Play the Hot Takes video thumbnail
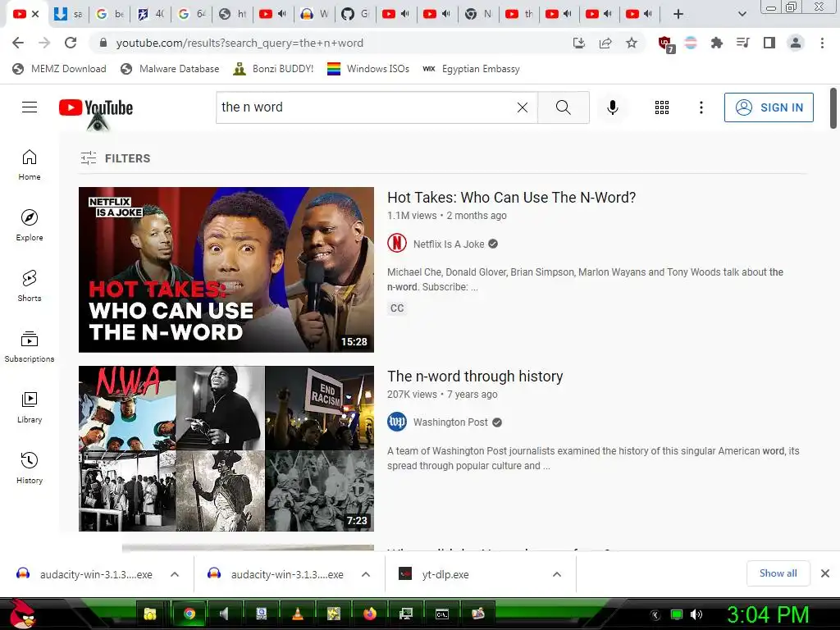840x630 pixels. tap(226, 269)
